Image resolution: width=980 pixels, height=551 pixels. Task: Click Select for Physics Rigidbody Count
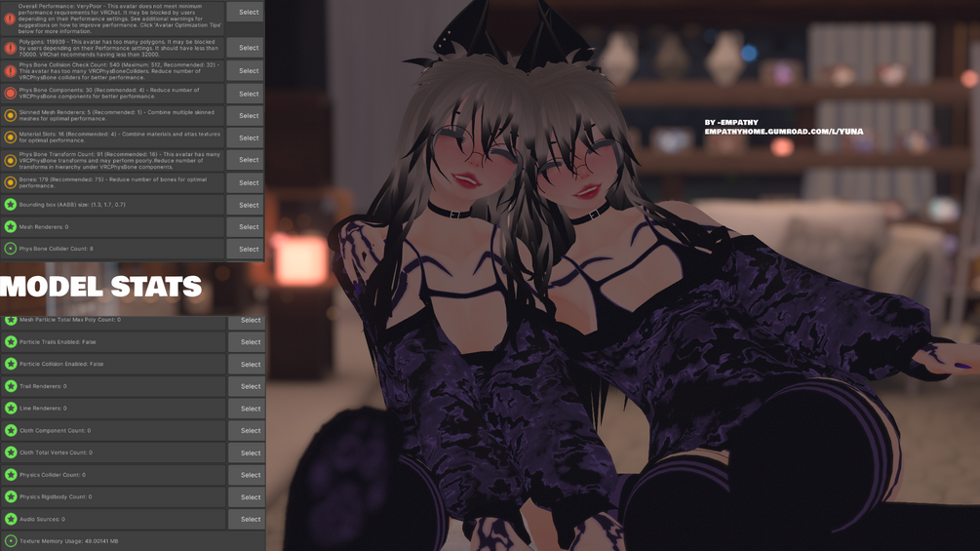click(x=247, y=497)
